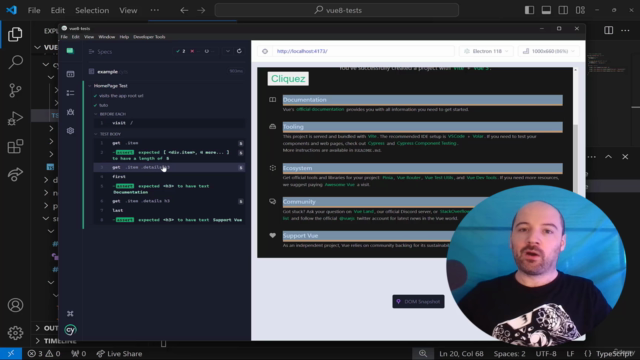Go back with VS Code navigation arrow

tap(184, 10)
